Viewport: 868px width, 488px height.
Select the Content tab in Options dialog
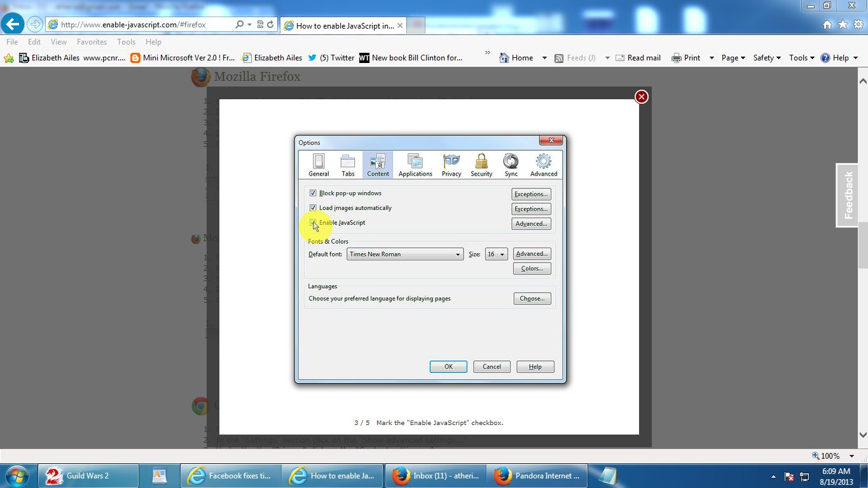[378, 165]
